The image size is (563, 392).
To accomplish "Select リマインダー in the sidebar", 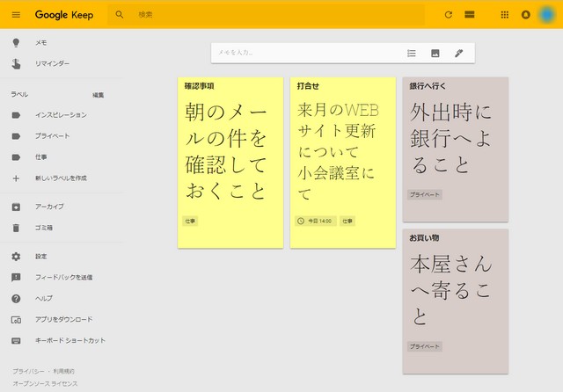I will (x=51, y=63).
